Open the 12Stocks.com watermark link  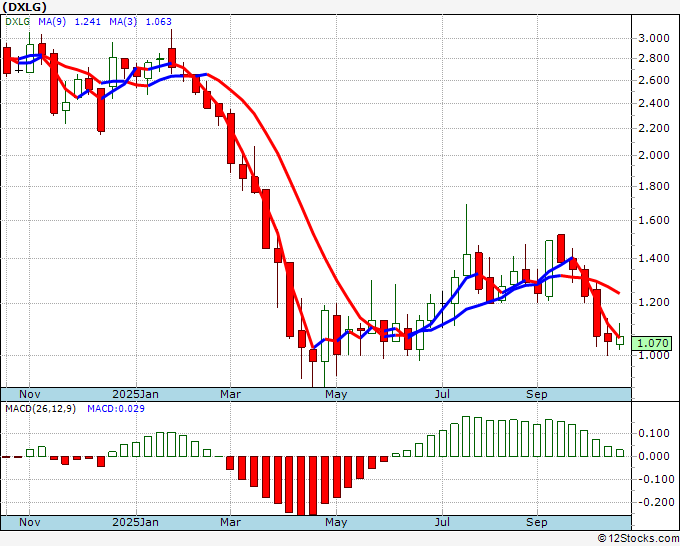click(x=636, y=538)
